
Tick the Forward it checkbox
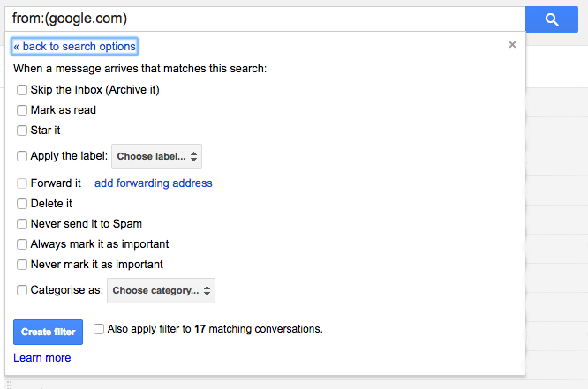coord(22,183)
